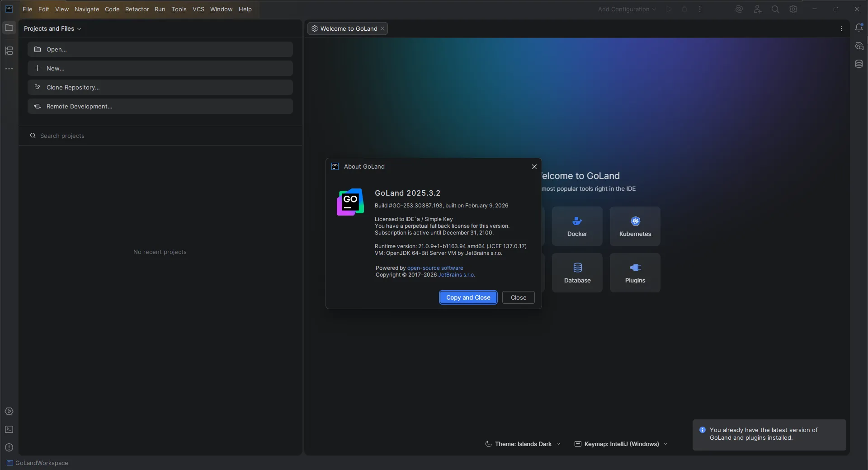868x470 pixels.
Task: Open the Help menu
Action: point(245,9)
